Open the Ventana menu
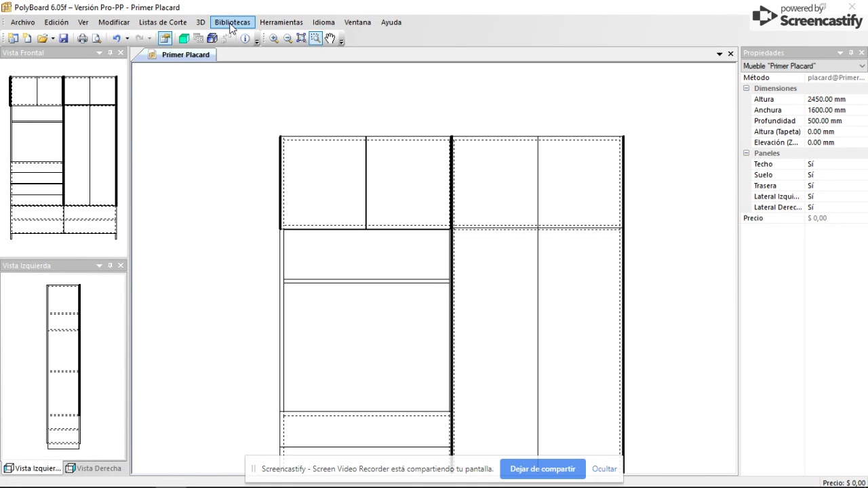The height and width of the screenshot is (488, 868). pyautogui.click(x=357, y=22)
